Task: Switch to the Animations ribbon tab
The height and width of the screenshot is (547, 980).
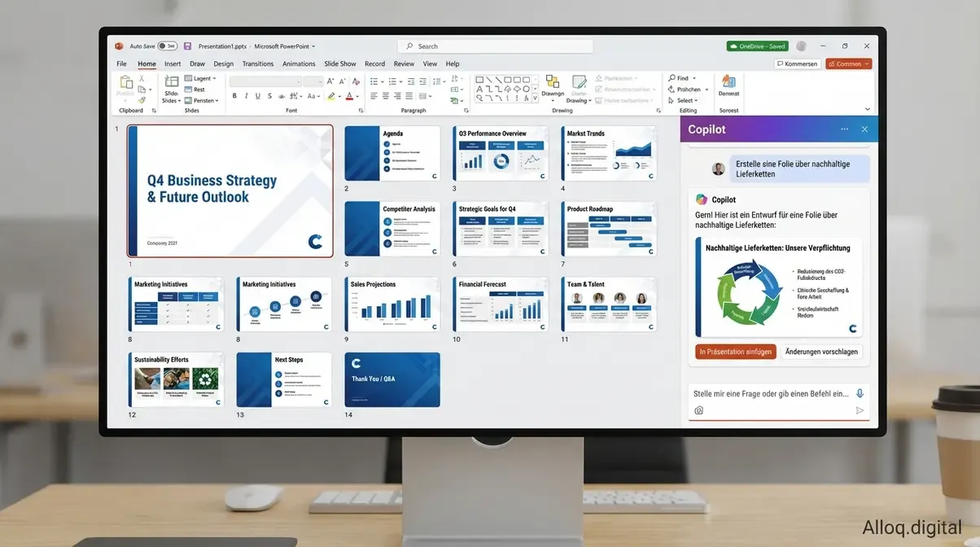Action: [299, 63]
